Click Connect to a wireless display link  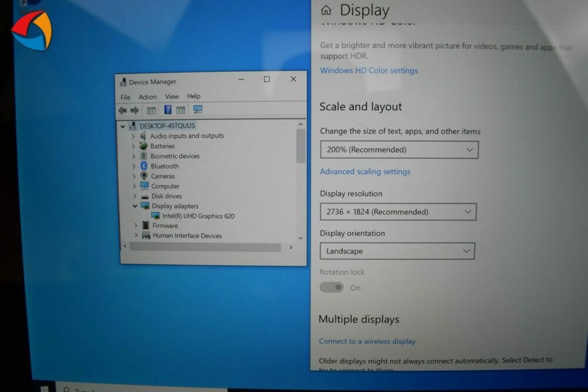(367, 341)
